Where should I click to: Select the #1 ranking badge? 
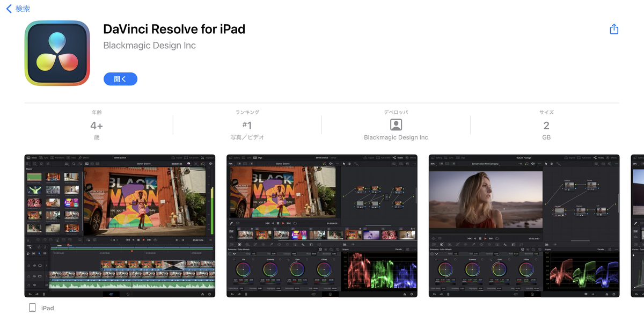[x=247, y=126]
